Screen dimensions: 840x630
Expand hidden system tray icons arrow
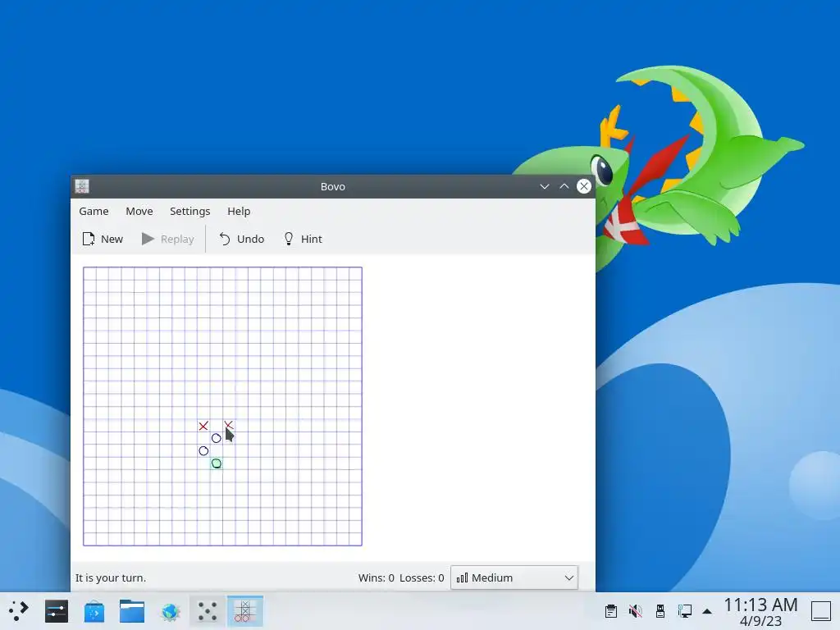[x=707, y=611]
